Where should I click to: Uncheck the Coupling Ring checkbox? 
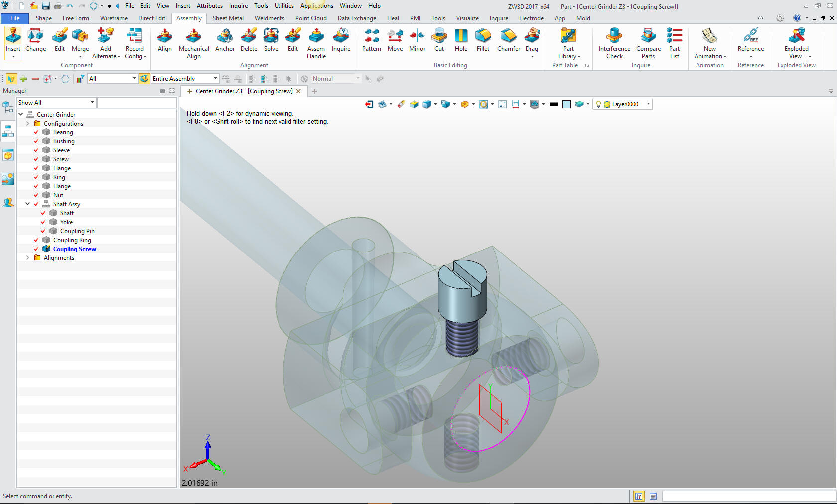click(36, 240)
